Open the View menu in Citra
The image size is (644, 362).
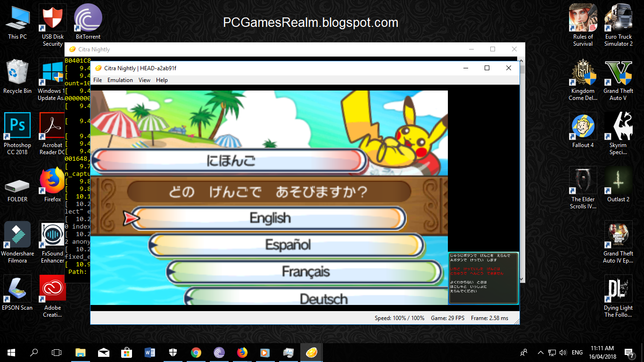145,80
